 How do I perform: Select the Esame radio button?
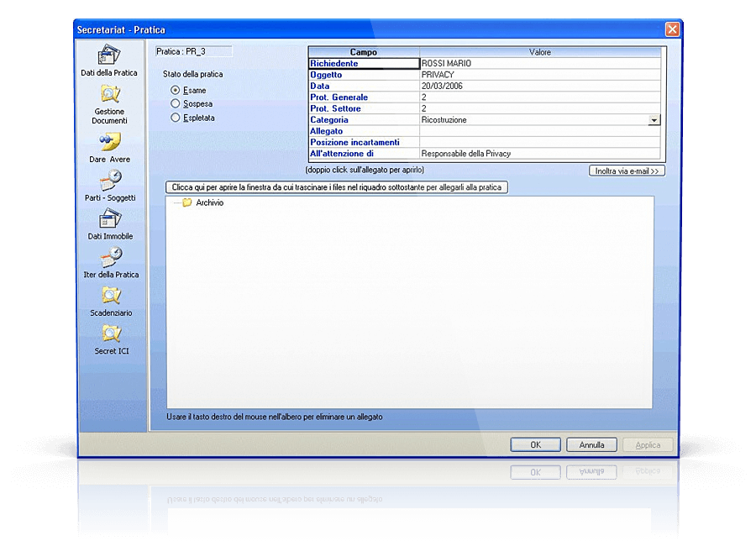(x=175, y=90)
